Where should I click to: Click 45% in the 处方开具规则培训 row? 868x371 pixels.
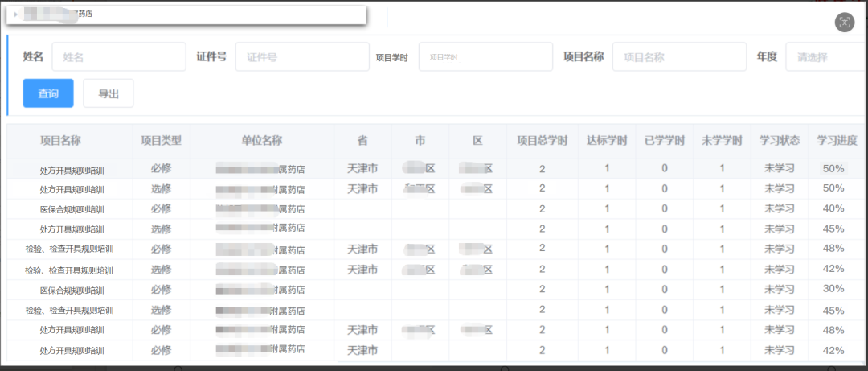(x=833, y=229)
